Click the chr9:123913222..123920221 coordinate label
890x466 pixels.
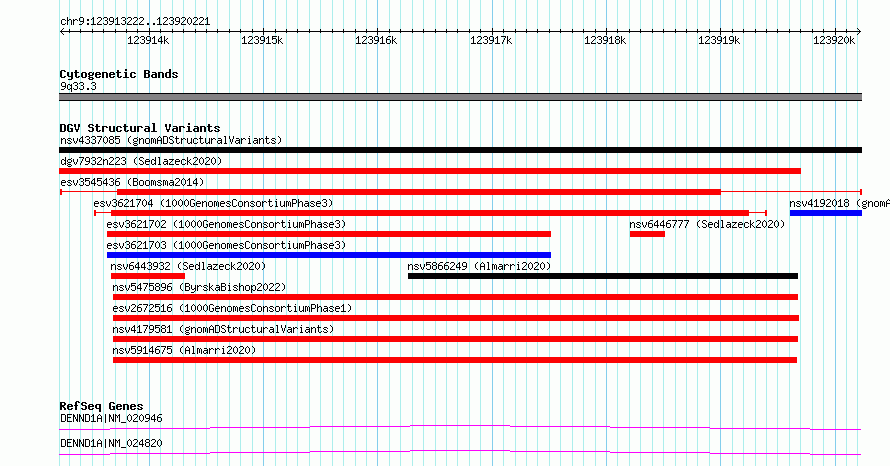click(135, 22)
